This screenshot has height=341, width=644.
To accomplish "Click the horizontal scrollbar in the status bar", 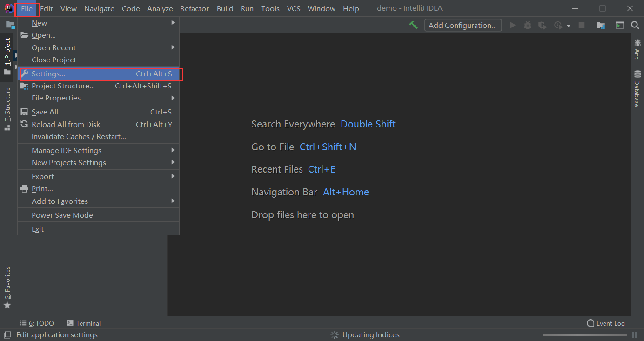I will 584,334.
